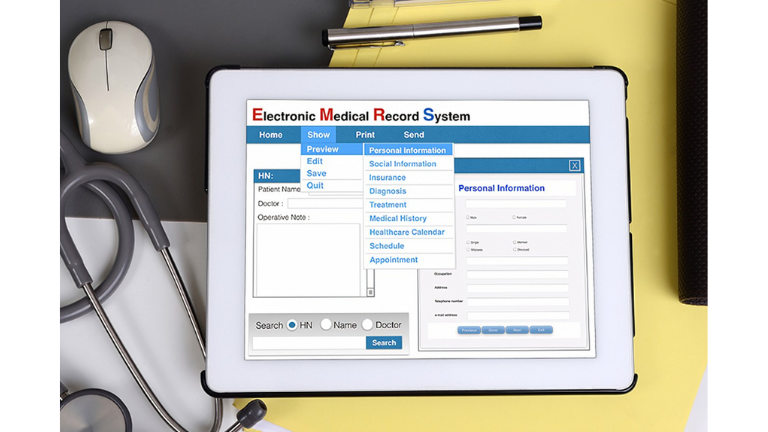This screenshot has width=768, height=432.
Task: Click into the search text field
Action: coord(308,343)
